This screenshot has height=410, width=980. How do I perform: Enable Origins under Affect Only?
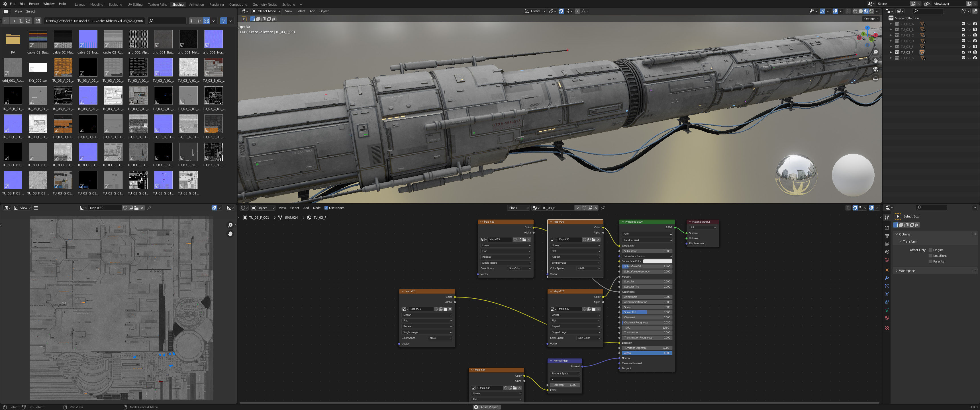(930, 250)
